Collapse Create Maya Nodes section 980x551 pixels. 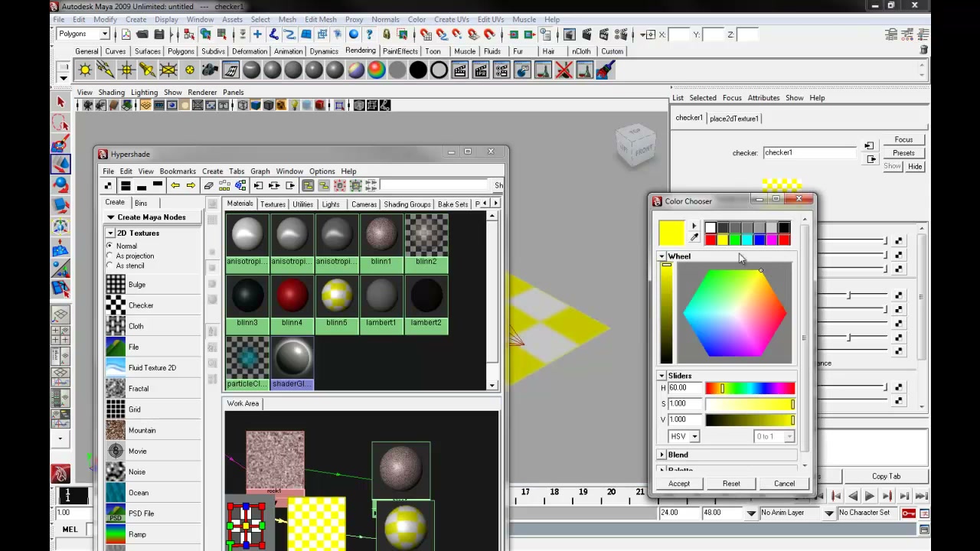pyautogui.click(x=111, y=217)
